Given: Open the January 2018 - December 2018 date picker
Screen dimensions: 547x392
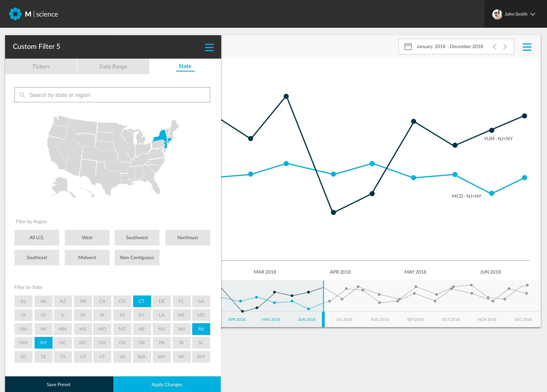Looking at the screenshot, I should (x=456, y=47).
